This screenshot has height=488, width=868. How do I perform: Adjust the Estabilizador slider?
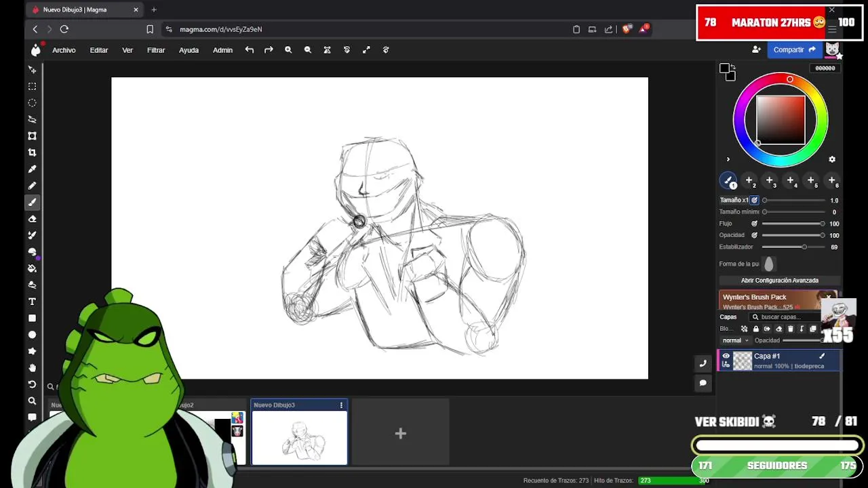point(793,247)
